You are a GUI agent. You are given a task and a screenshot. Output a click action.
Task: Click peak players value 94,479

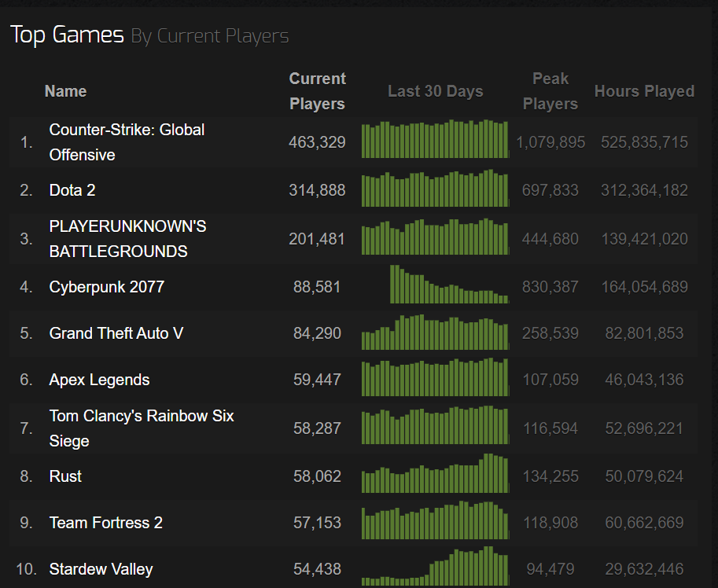(x=550, y=569)
